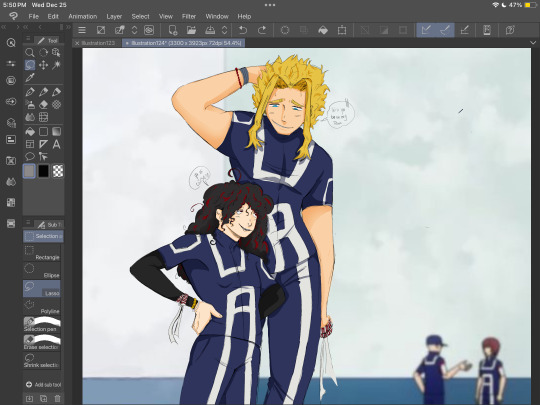
Task: Click the Undo arrow in command bar
Action: pyautogui.click(x=243, y=30)
